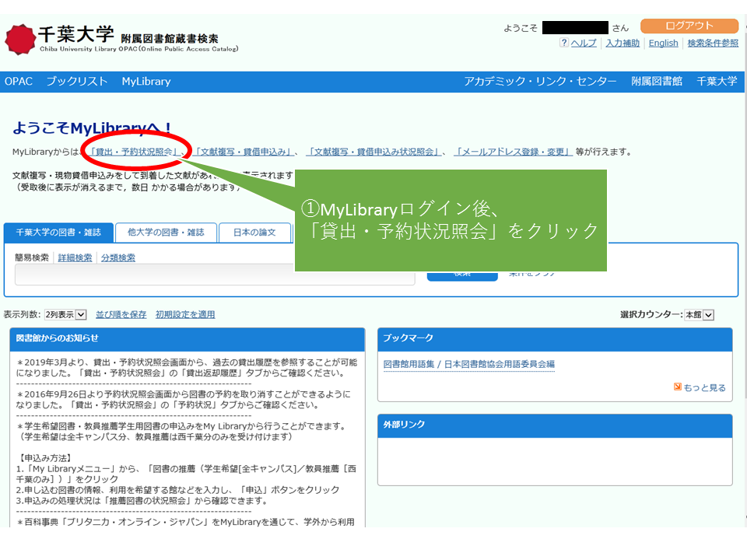Open ブックリスト in navigation bar
747x560 pixels.
point(77,82)
